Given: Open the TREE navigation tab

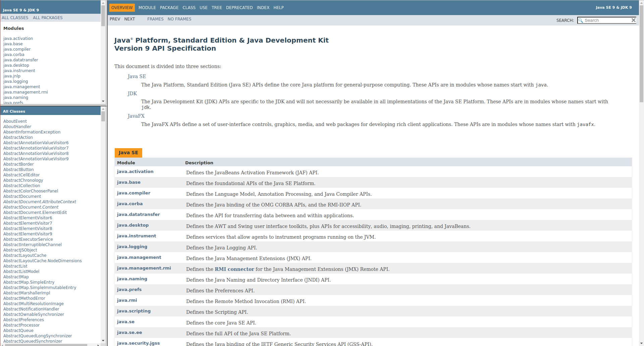Looking at the screenshot, I should point(217,8).
